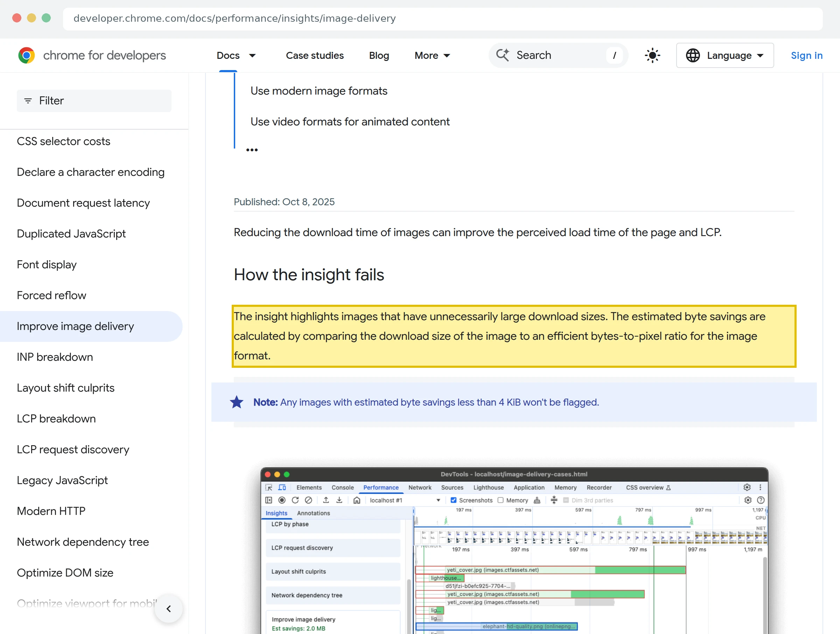Open the Language dropdown

(x=724, y=55)
